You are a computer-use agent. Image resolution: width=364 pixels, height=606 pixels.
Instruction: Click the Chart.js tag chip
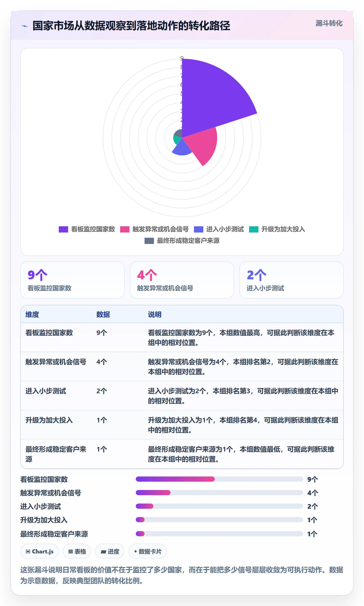(x=40, y=551)
